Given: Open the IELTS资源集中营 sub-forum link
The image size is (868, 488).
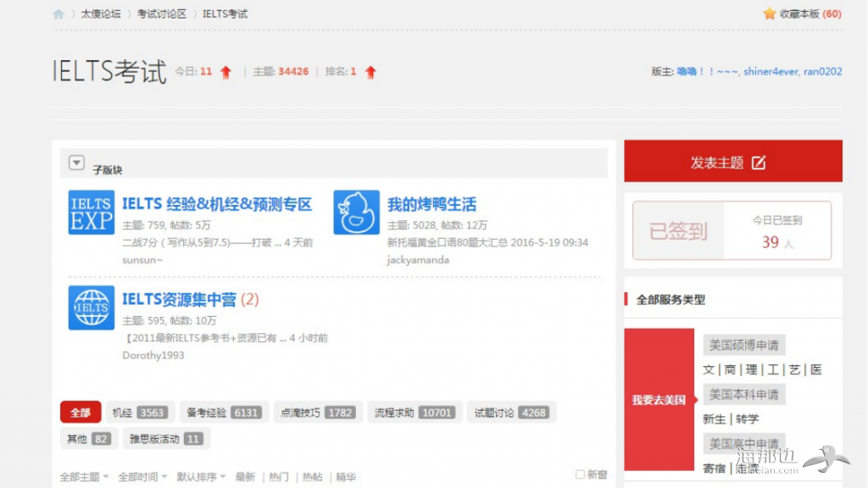Looking at the screenshot, I should click(180, 299).
